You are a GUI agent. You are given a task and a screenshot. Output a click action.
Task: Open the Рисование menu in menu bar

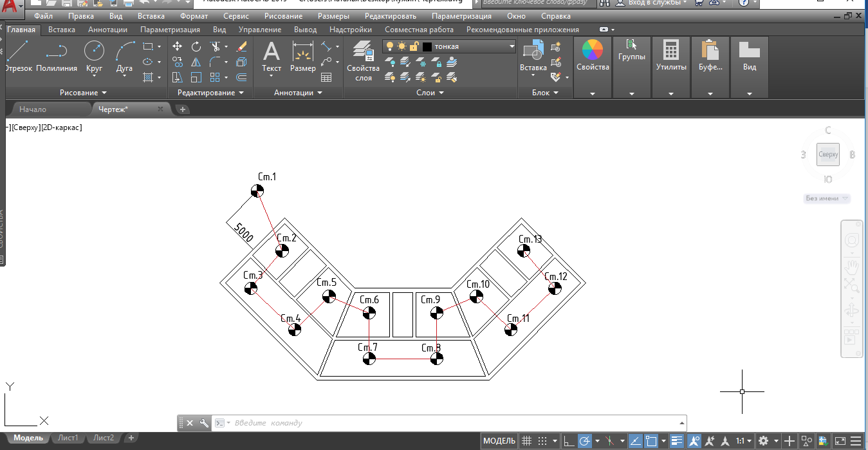point(283,16)
